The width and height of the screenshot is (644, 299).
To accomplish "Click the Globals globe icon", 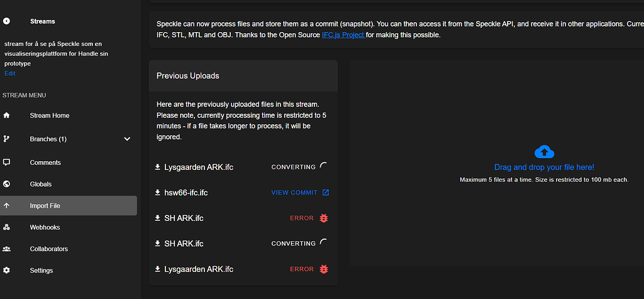I will click(x=6, y=184).
